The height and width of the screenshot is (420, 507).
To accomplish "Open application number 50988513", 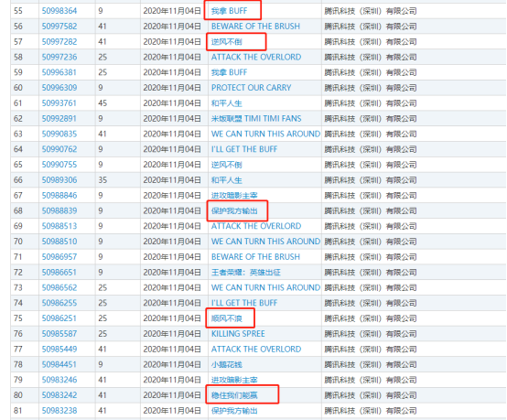I will (59, 226).
